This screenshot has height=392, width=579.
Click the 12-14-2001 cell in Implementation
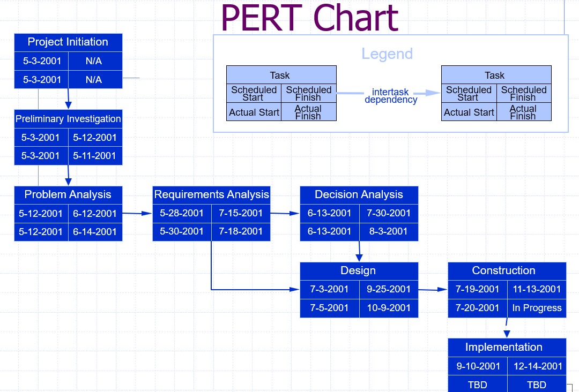pos(538,366)
